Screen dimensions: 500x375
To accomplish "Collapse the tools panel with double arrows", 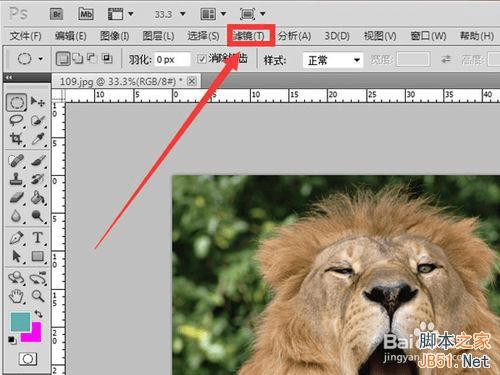I will [9, 78].
